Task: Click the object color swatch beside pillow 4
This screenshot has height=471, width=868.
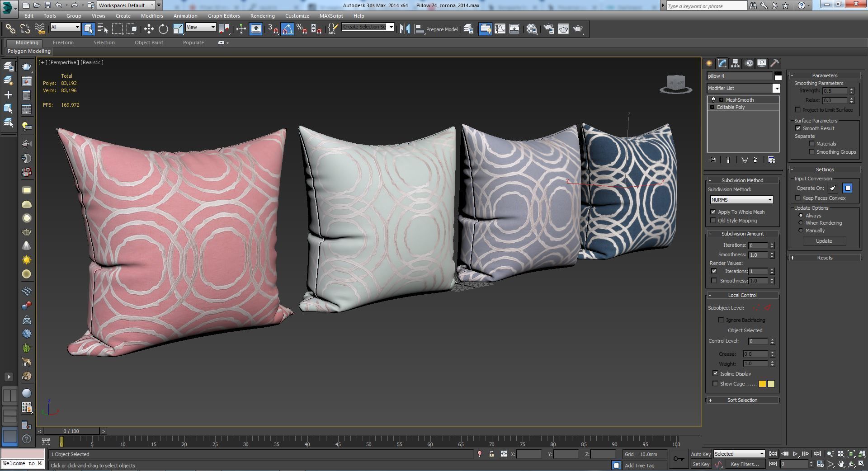Action: point(778,76)
